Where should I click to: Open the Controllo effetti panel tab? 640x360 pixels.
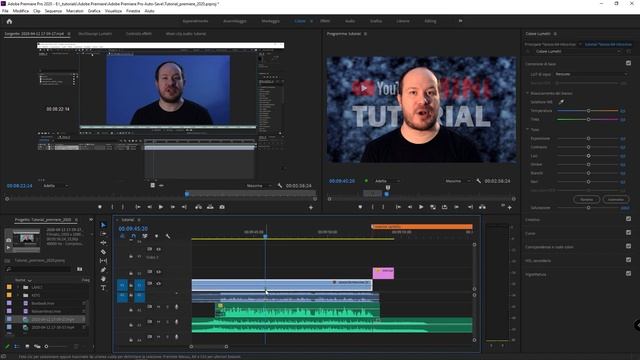pos(139,34)
